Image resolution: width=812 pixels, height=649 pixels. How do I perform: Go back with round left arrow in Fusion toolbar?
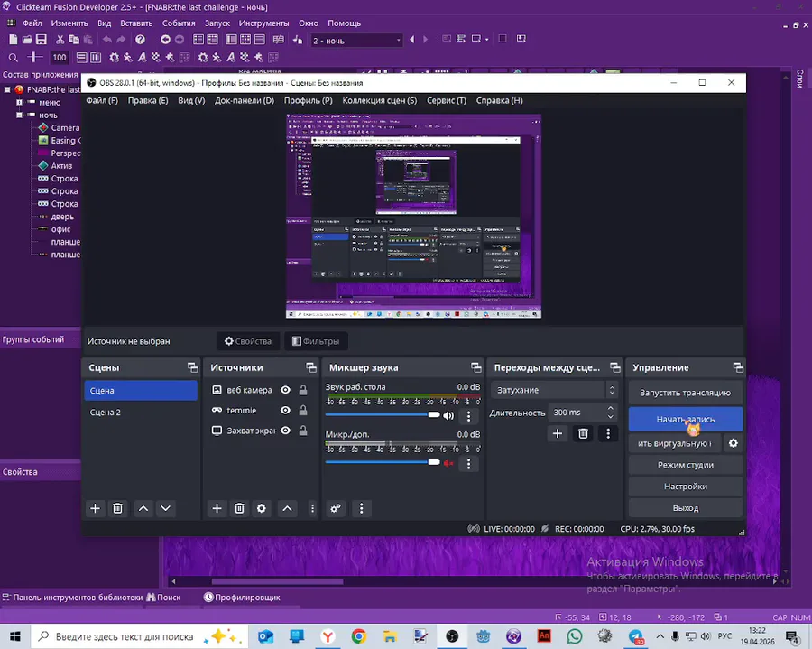(x=165, y=40)
